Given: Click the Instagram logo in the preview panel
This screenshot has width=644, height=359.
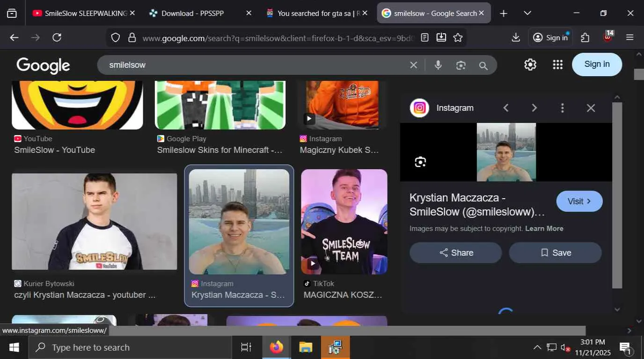Looking at the screenshot, I should point(419,108).
